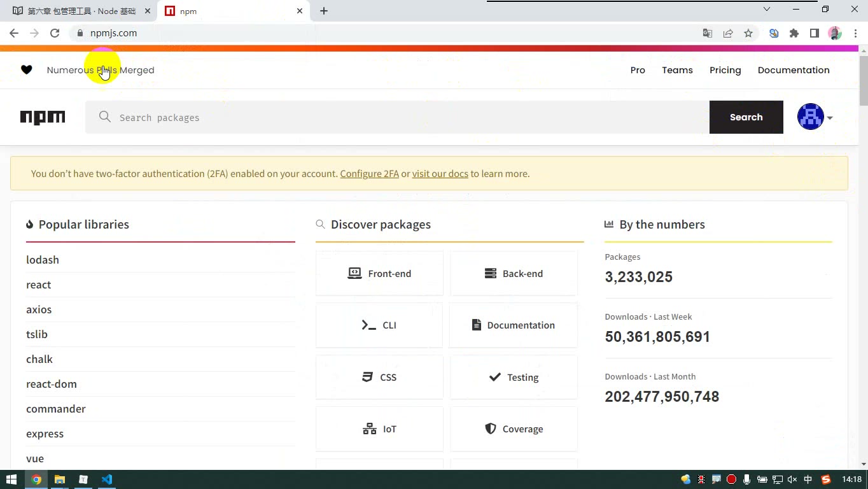This screenshot has height=489, width=868.
Task: Open the axios package
Action: coord(39,309)
